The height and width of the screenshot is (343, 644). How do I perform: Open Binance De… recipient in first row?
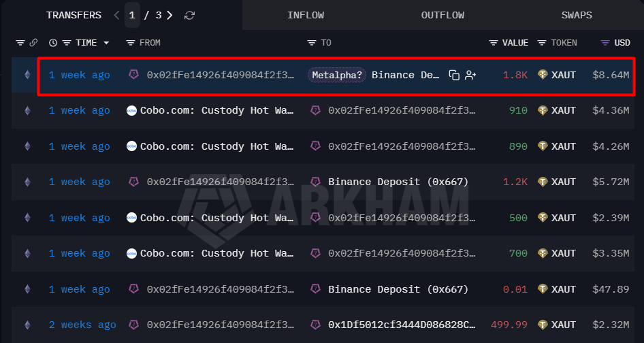405,75
